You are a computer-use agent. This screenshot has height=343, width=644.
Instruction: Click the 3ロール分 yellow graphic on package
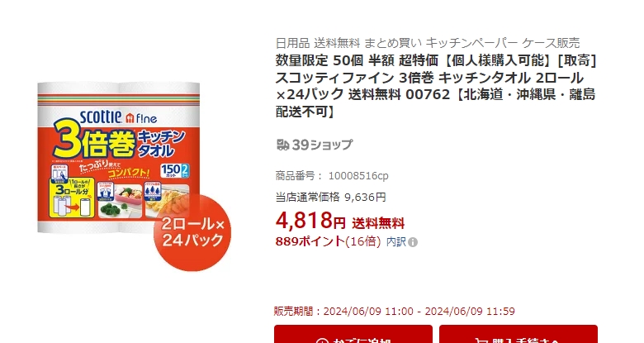pyautogui.click(x=73, y=197)
